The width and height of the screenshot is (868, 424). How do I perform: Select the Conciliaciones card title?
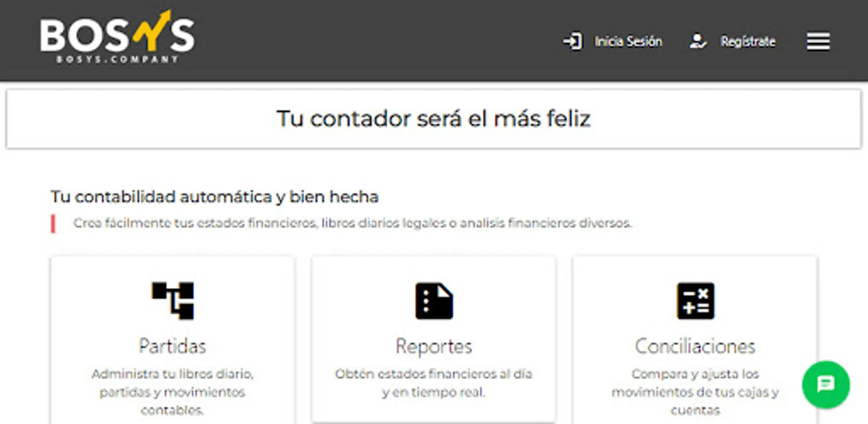[695, 346]
